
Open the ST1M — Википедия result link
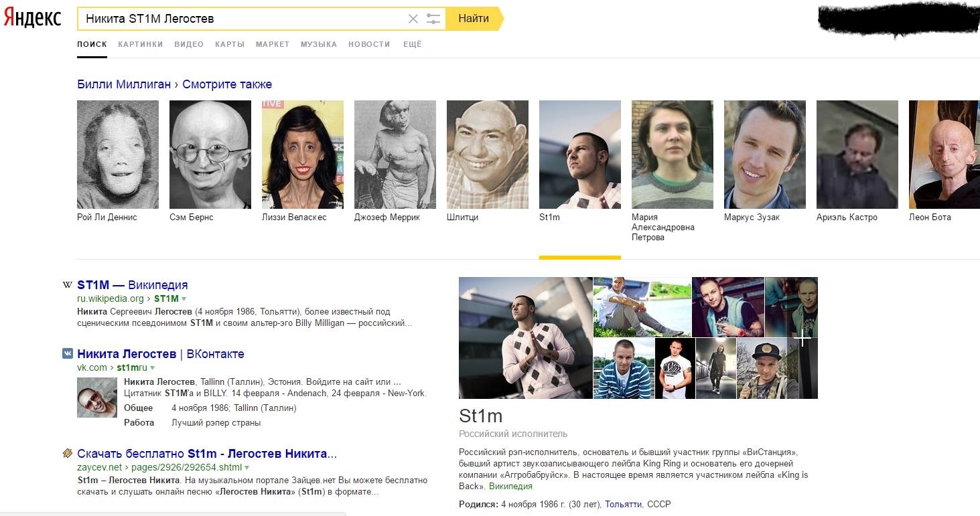tap(132, 285)
